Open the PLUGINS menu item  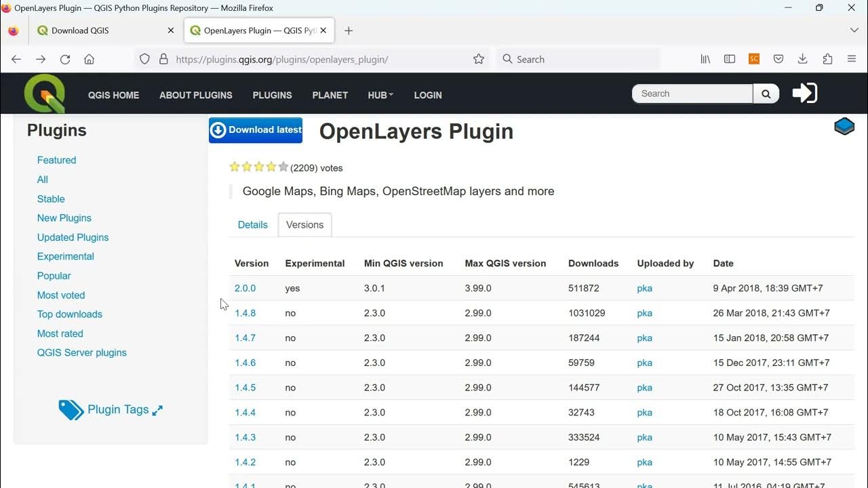click(272, 96)
